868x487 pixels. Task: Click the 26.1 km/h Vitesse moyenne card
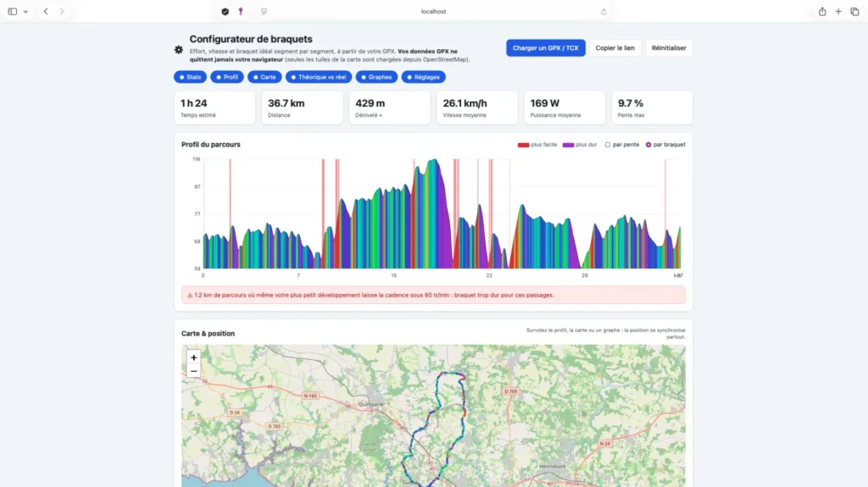pos(476,108)
